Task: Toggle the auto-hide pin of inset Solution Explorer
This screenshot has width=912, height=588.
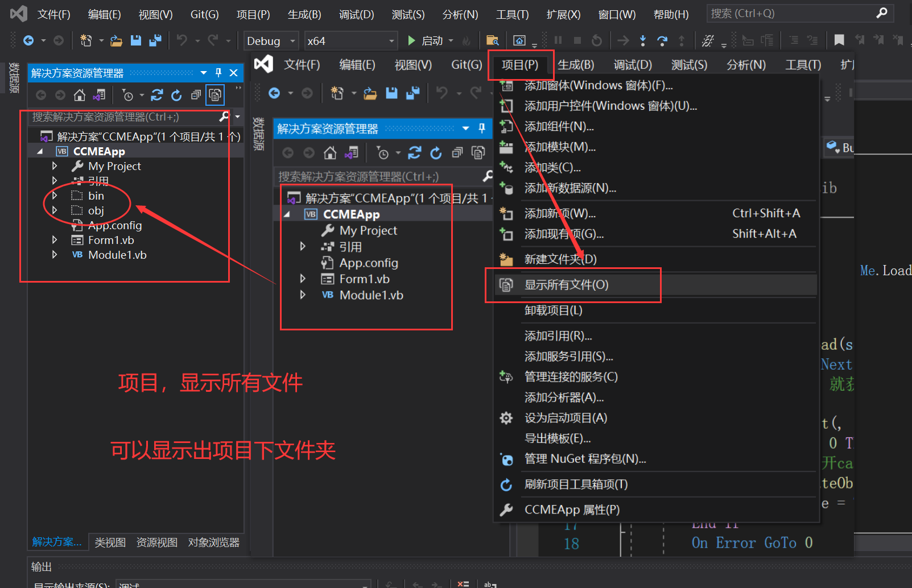Action: 482,129
